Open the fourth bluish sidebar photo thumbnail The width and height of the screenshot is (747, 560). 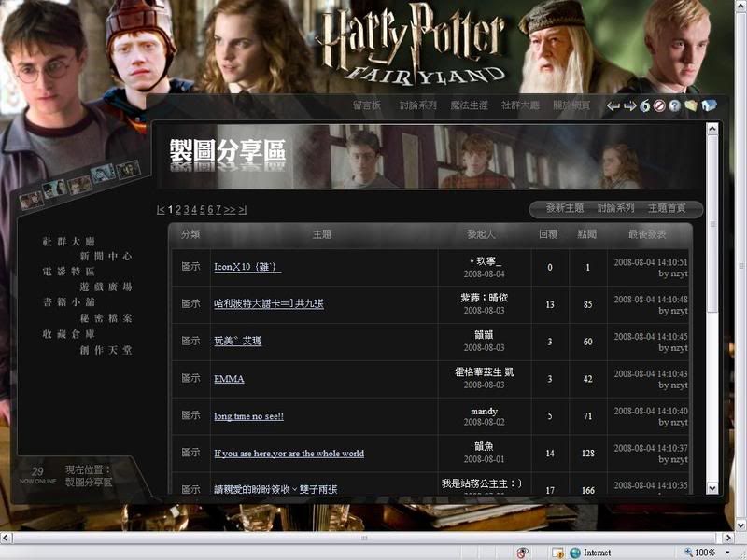point(103,174)
